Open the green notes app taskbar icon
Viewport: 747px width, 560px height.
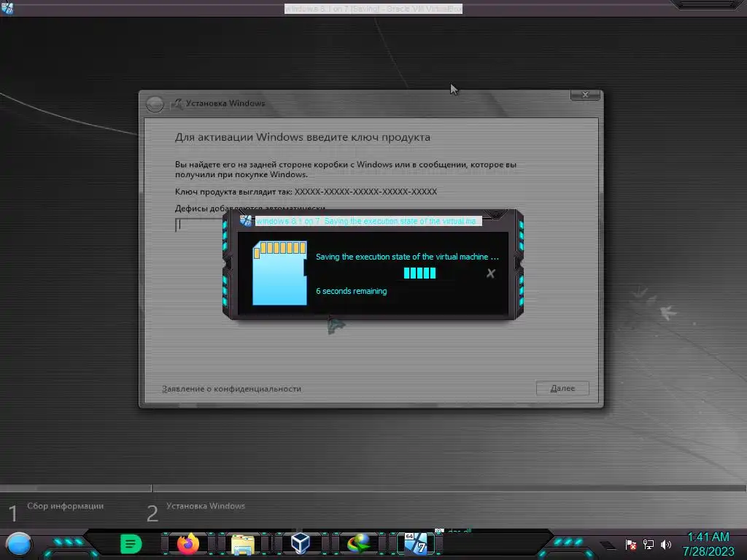click(131, 543)
